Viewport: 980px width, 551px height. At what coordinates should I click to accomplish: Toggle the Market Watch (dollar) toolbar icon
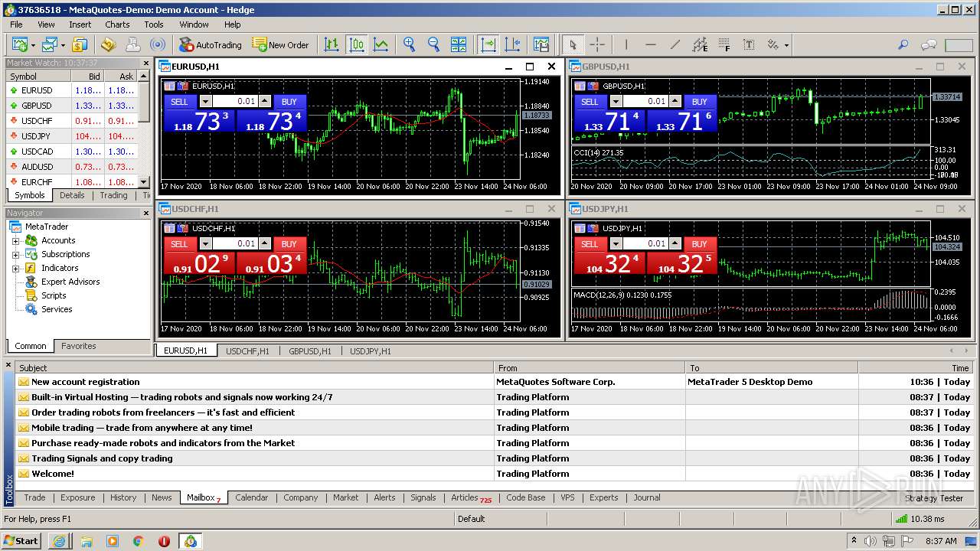(80, 44)
